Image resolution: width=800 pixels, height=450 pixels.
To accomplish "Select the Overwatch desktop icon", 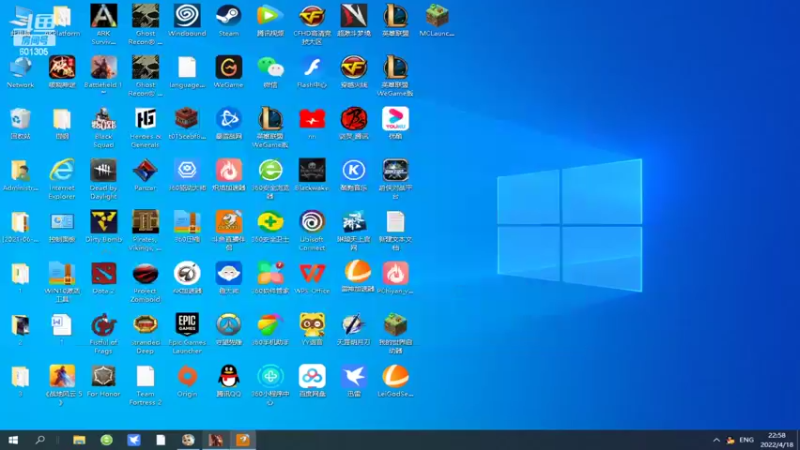I will [229, 330].
